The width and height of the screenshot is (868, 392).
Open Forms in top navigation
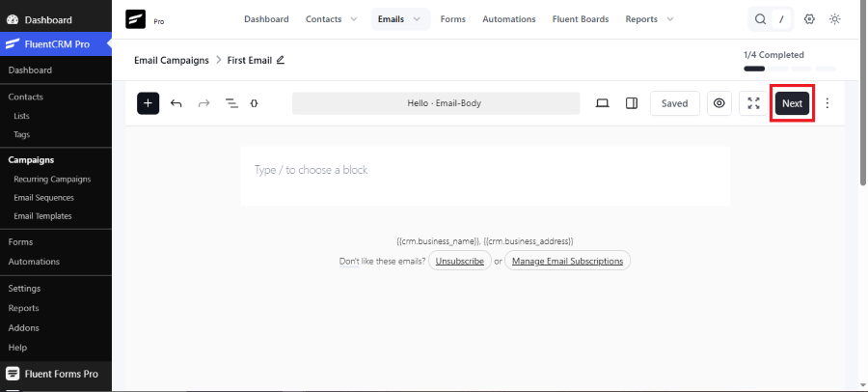click(x=453, y=19)
